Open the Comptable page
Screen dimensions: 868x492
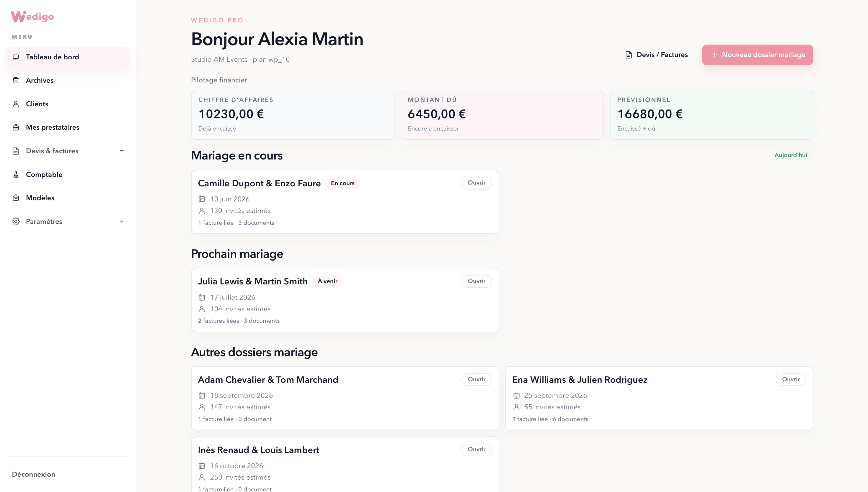point(68,175)
